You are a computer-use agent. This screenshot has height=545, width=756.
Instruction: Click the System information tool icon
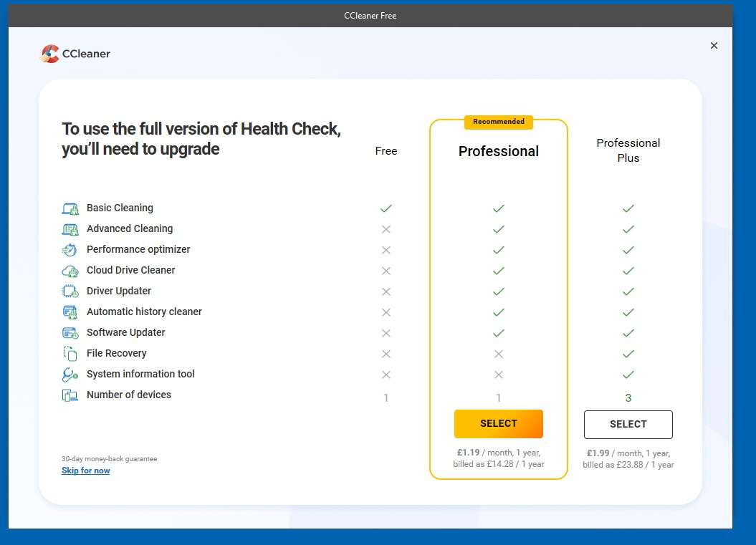(x=70, y=375)
